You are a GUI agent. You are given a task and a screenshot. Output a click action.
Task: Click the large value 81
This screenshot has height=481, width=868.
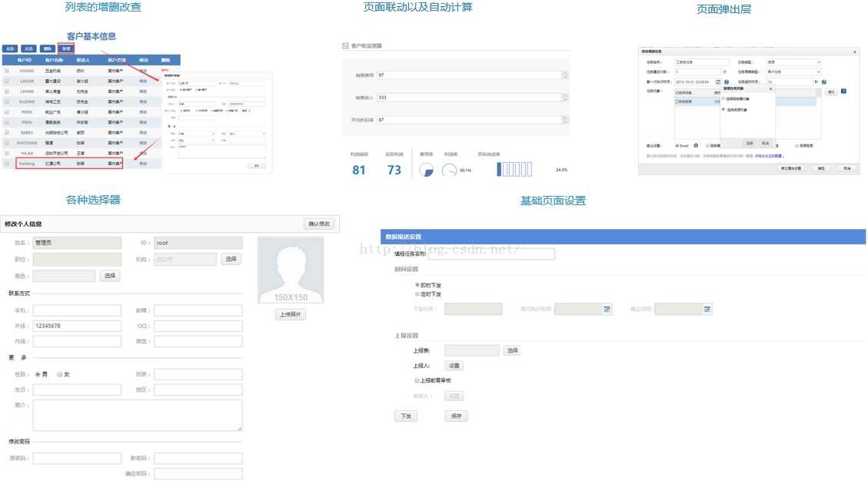359,170
